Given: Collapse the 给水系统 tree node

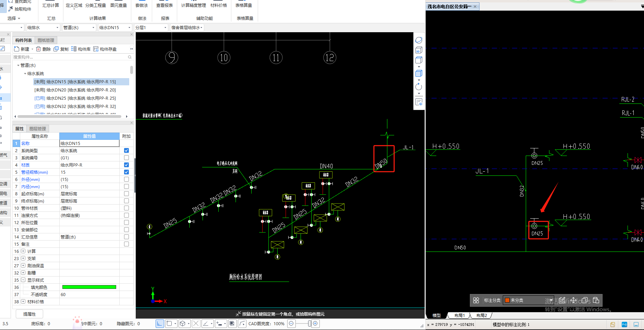Looking at the screenshot, I should pos(25,73).
